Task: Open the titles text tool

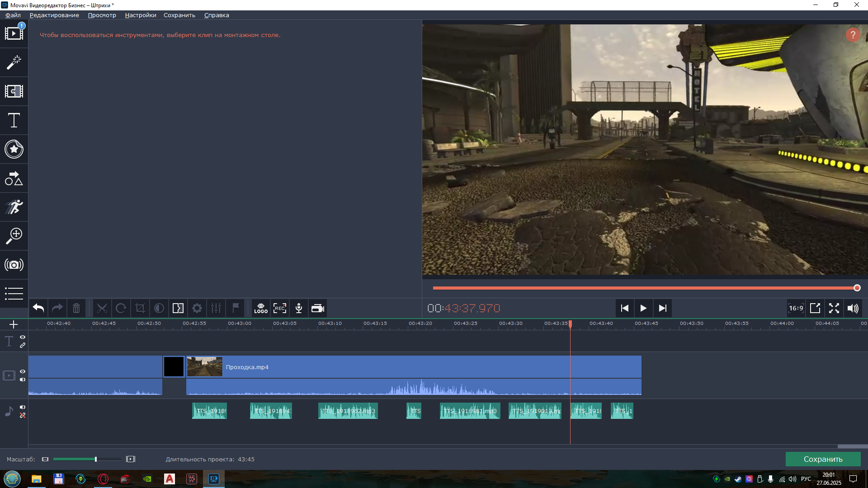Action: pos(14,120)
